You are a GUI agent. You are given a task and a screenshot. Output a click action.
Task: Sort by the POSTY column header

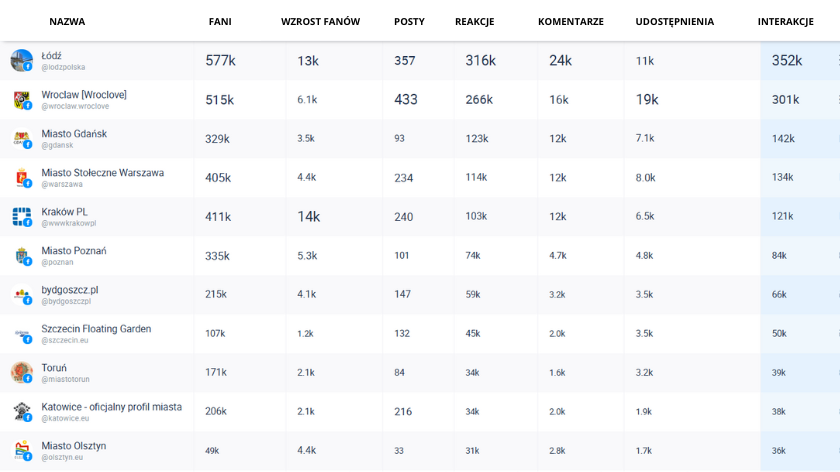[x=409, y=21]
